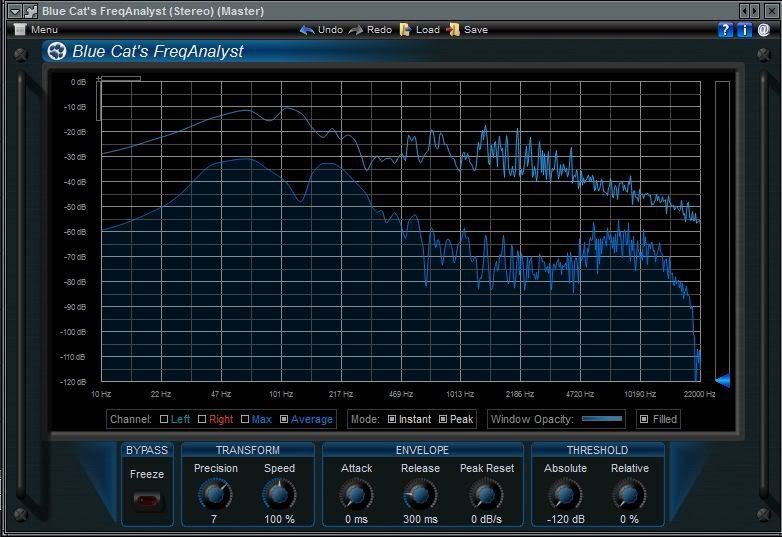Image resolution: width=782 pixels, height=537 pixels.
Task: Toggle the Filled checkbox
Action: [644, 419]
